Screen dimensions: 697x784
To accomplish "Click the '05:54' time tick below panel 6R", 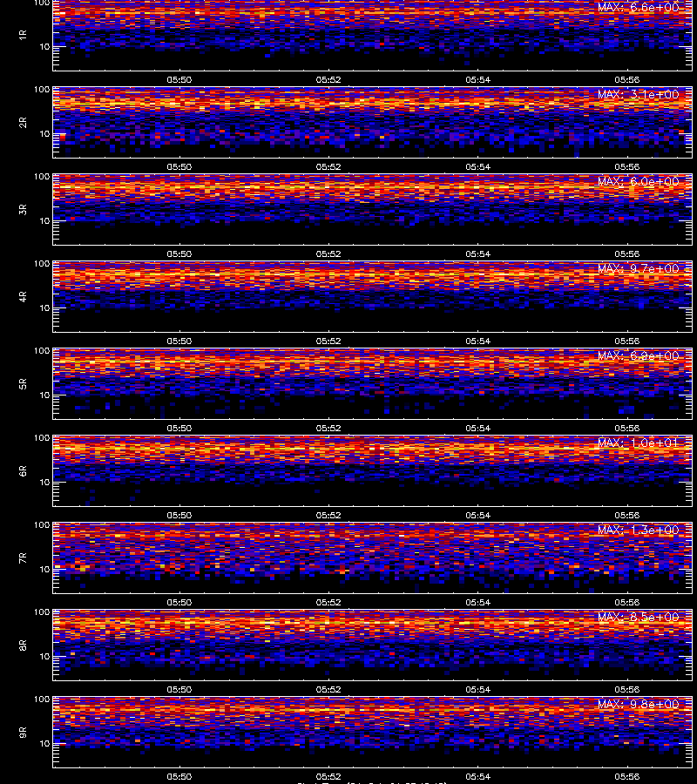I will (478, 516).
